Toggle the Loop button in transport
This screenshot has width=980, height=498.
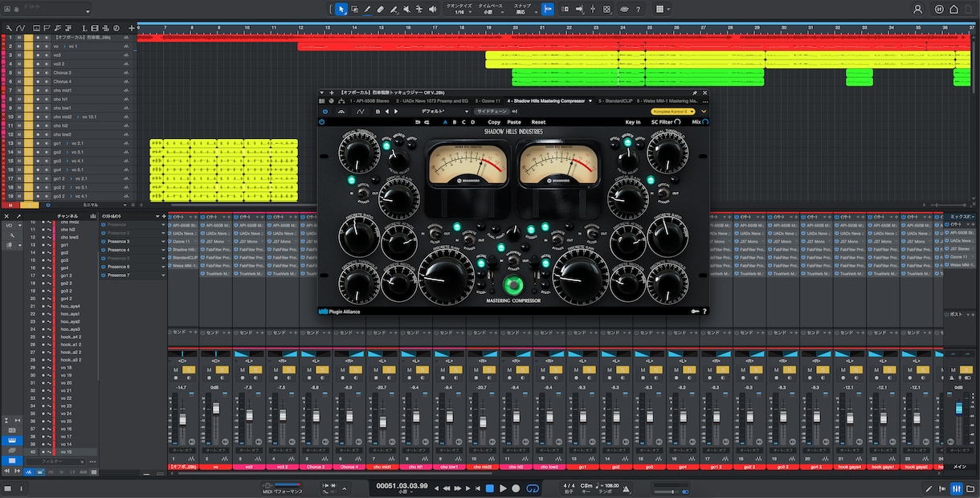pos(532,488)
